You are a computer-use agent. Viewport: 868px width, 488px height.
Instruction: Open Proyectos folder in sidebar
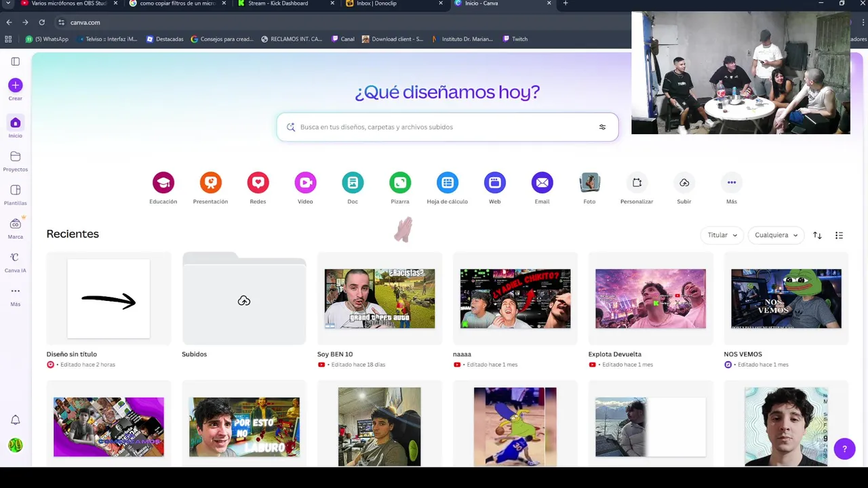(x=16, y=161)
